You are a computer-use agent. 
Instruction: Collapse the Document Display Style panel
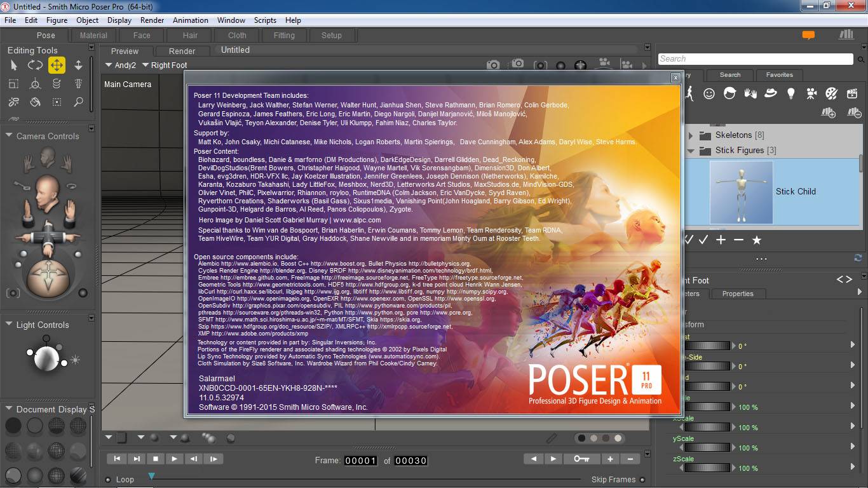coord(10,409)
